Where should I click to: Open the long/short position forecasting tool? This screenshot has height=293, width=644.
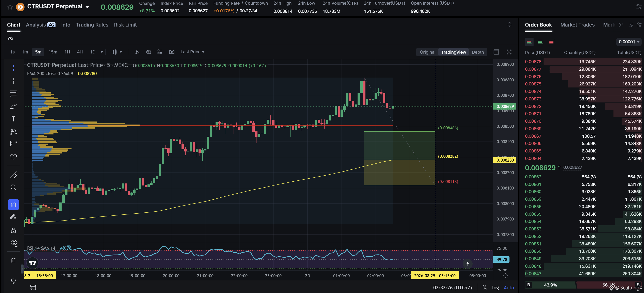[x=14, y=144]
